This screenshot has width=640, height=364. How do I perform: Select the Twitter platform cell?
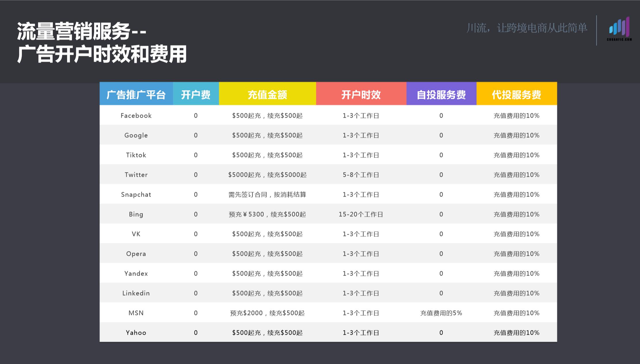coord(136,175)
